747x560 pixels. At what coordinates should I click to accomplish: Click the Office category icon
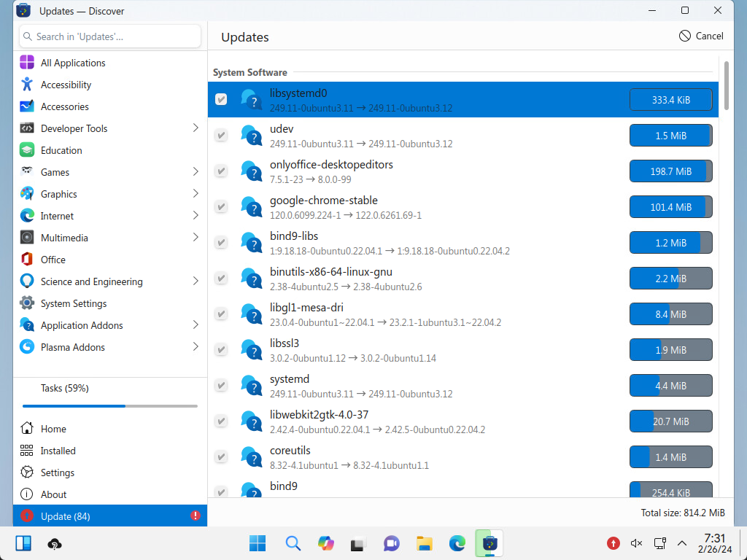(x=27, y=260)
